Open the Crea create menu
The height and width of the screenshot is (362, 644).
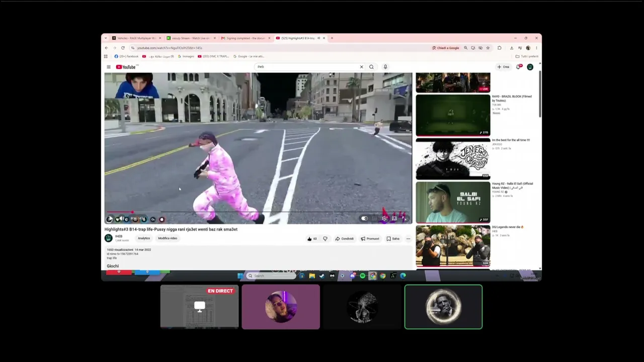pos(503,67)
